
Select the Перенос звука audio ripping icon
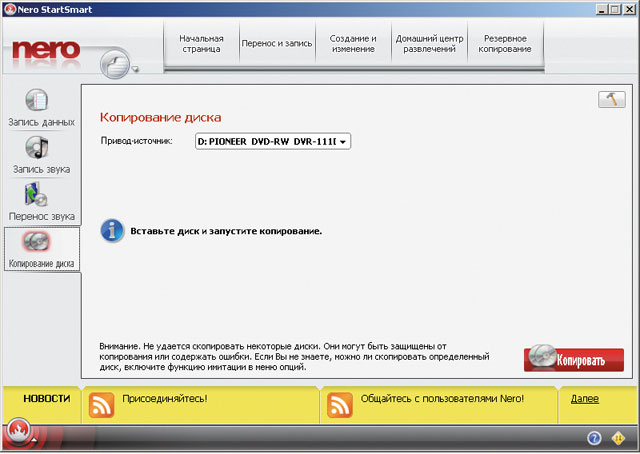(x=36, y=194)
